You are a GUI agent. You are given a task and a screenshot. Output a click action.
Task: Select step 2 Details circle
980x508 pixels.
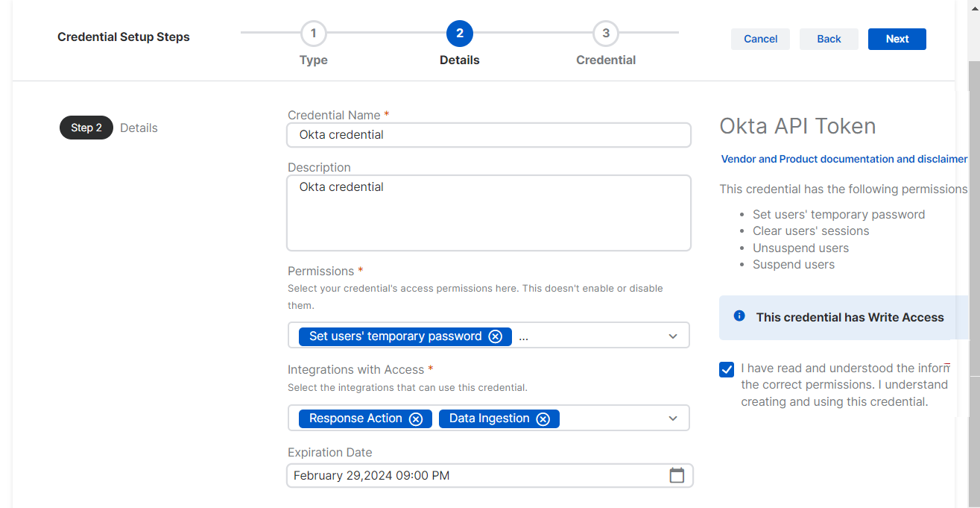pyautogui.click(x=460, y=34)
